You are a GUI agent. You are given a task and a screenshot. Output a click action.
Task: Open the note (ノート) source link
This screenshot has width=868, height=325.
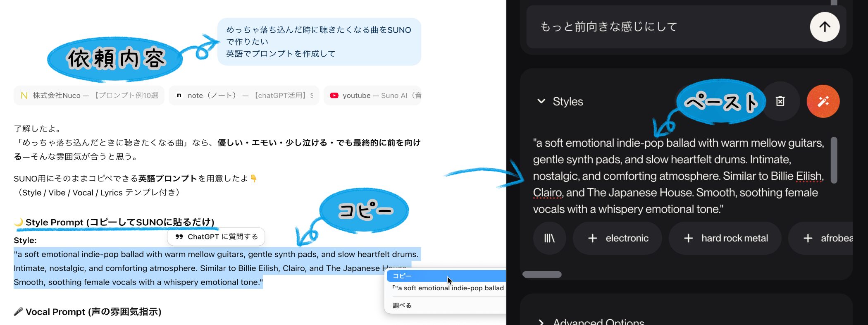click(x=244, y=96)
